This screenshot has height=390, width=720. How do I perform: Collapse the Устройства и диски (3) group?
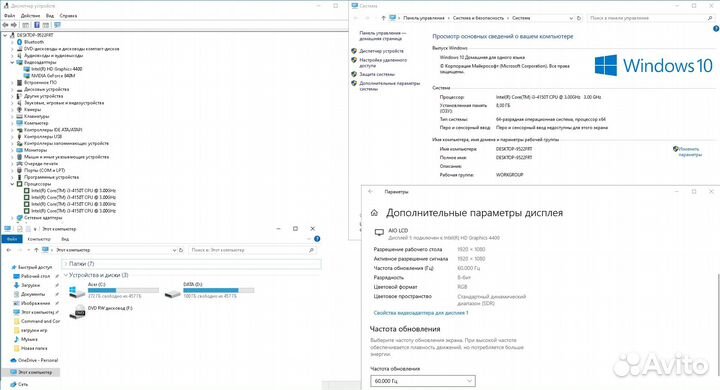click(66, 275)
